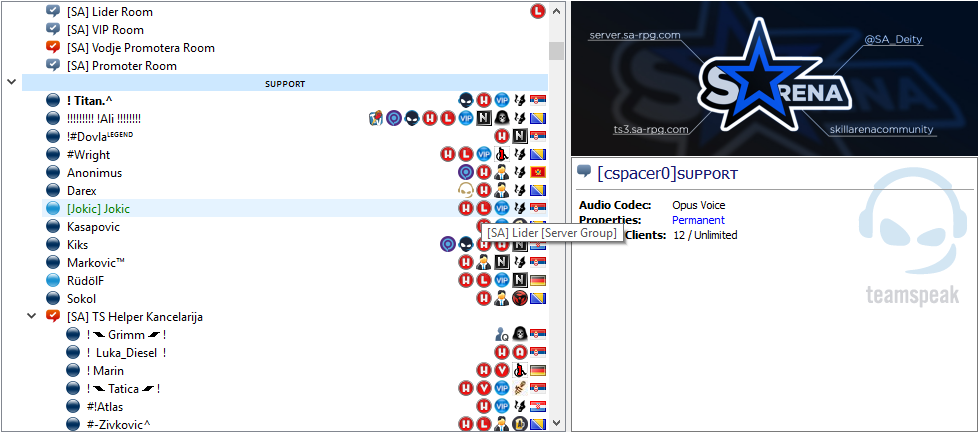Screen dimensions: 978x433
Task: Click the red H badge in Dovla's row
Action: click(502, 136)
